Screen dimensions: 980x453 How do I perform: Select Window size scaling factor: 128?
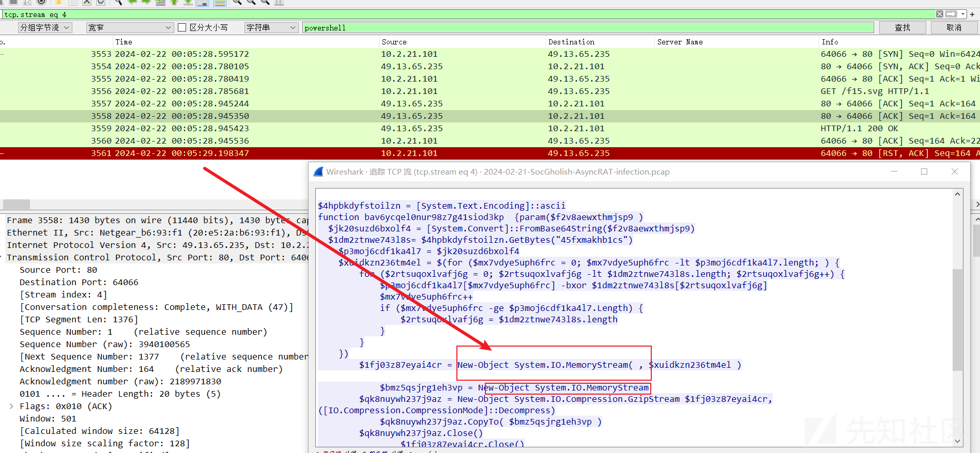click(x=105, y=443)
